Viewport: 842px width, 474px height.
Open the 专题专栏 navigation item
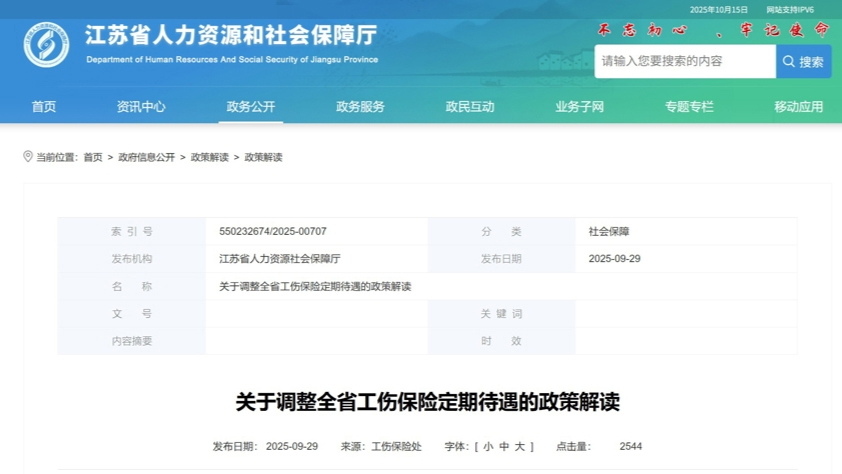point(689,107)
